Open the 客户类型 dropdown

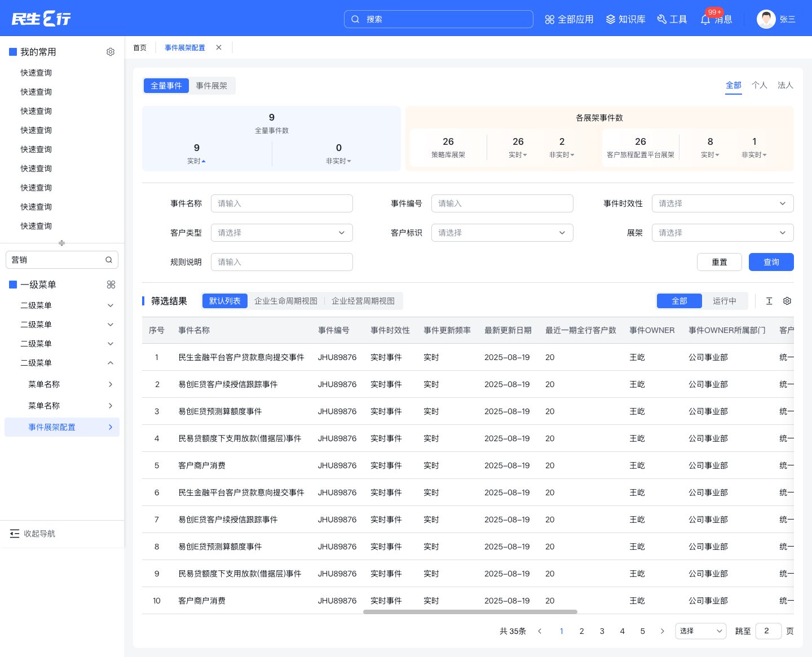coord(281,233)
